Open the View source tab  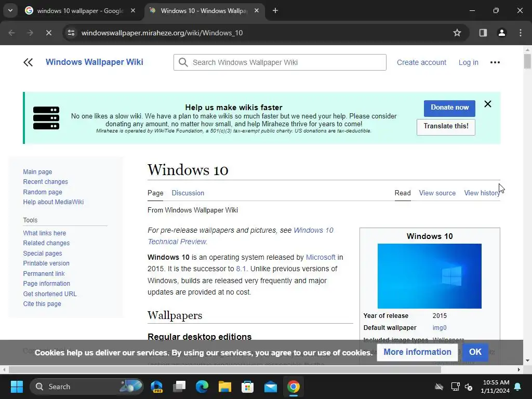(x=437, y=193)
